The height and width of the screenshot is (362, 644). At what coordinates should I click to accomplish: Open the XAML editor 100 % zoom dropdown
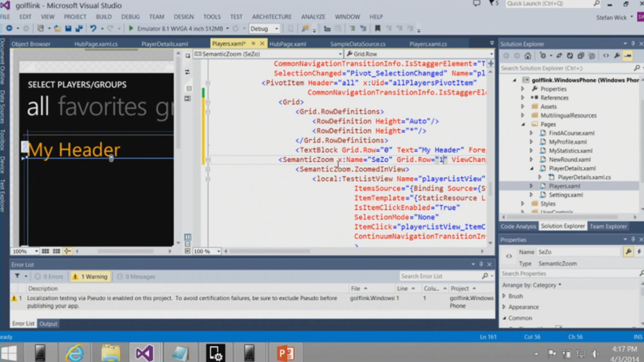click(218, 251)
